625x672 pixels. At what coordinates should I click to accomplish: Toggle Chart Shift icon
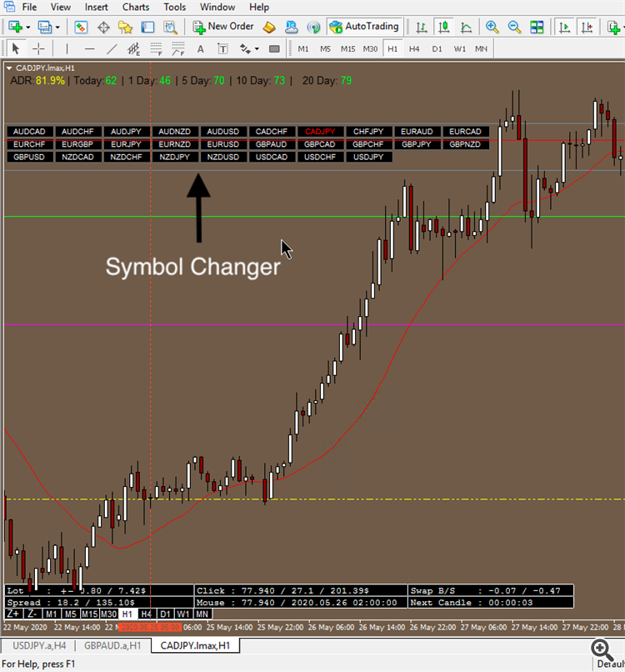587,27
